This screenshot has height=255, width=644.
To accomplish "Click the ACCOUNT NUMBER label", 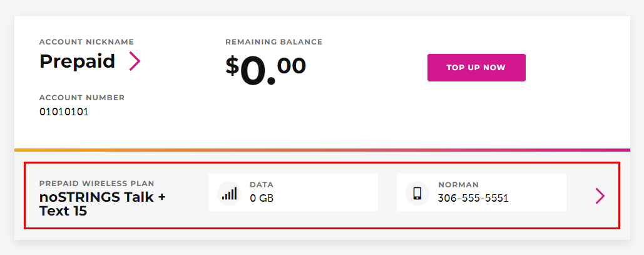I will point(81,98).
